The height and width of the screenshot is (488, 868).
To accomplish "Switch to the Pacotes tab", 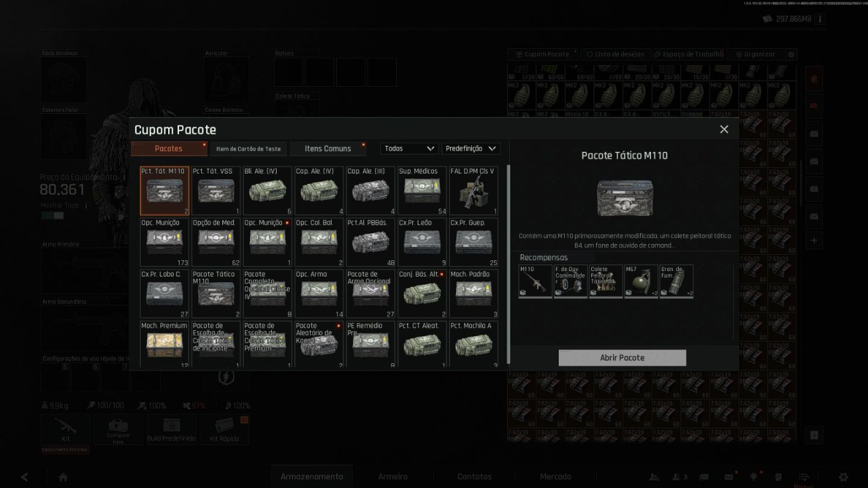I will (x=169, y=149).
